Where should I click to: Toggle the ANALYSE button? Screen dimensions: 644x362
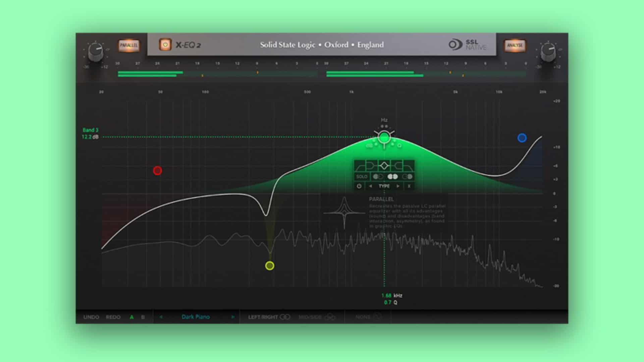click(515, 45)
